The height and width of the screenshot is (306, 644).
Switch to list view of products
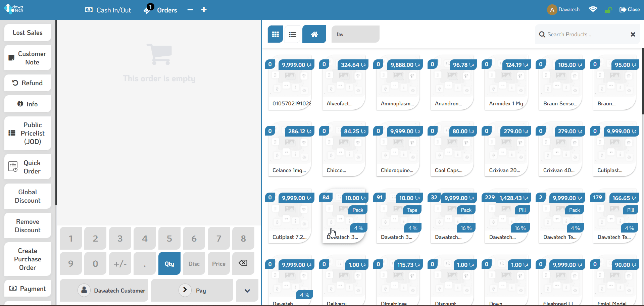point(292,34)
